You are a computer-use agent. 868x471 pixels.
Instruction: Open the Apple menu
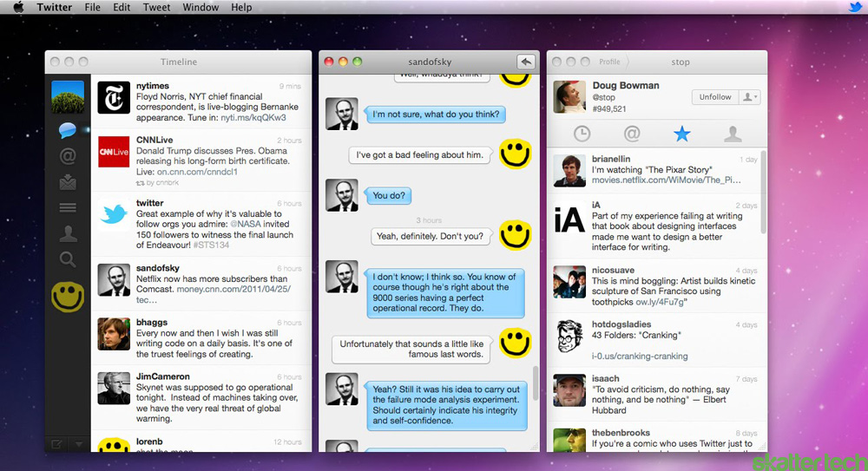18,7
